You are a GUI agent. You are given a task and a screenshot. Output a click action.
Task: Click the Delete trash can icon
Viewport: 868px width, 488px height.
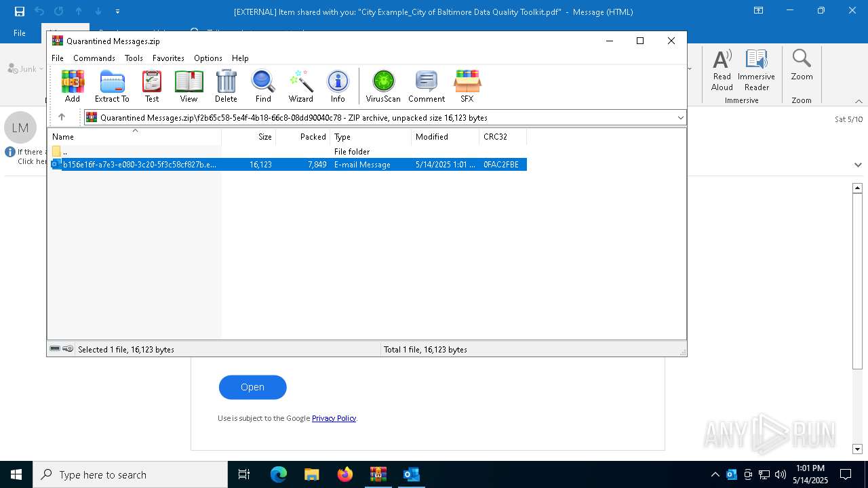coord(226,86)
